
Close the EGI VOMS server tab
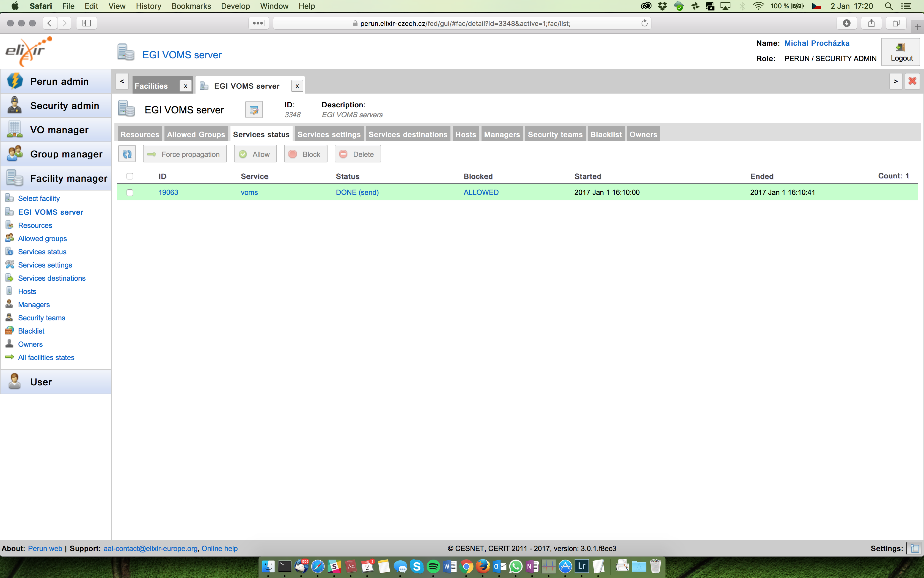pyautogui.click(x=297, y=86)
